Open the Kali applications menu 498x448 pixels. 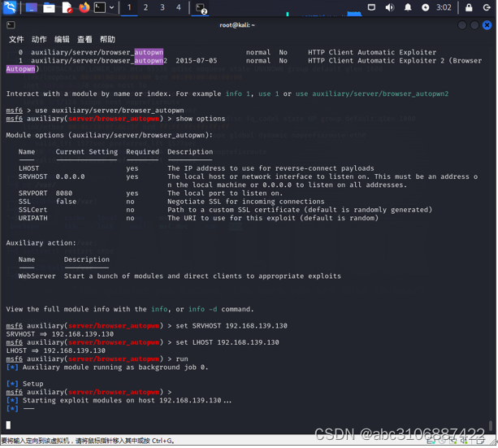pos(9,7)
